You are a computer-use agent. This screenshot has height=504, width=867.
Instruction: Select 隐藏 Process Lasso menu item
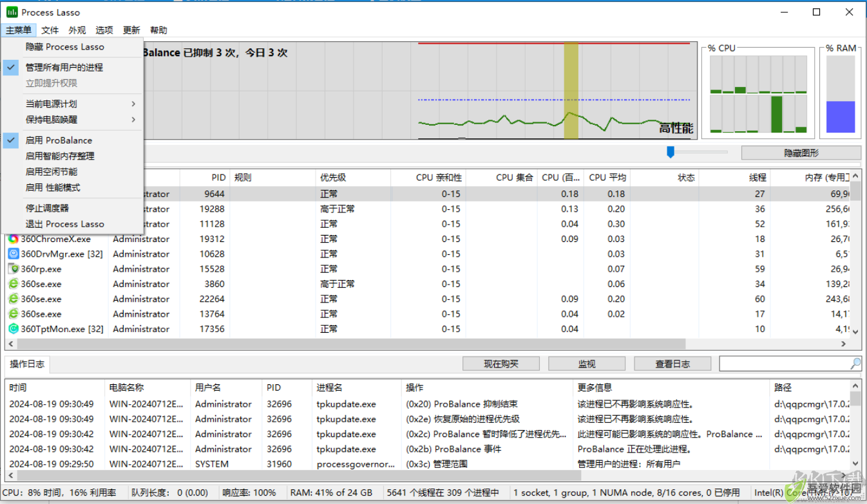click(72, 46)
